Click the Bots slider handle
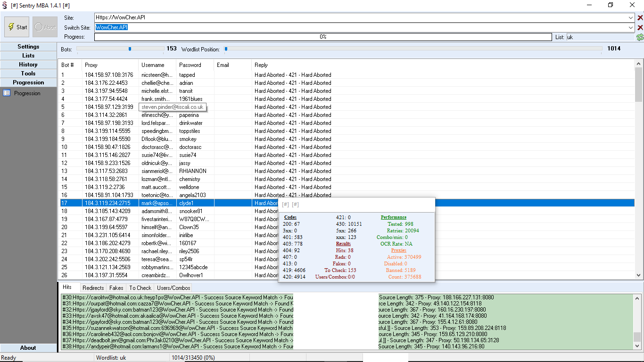Viewport: 644px width, 362px height. click(x=130, y=49)
